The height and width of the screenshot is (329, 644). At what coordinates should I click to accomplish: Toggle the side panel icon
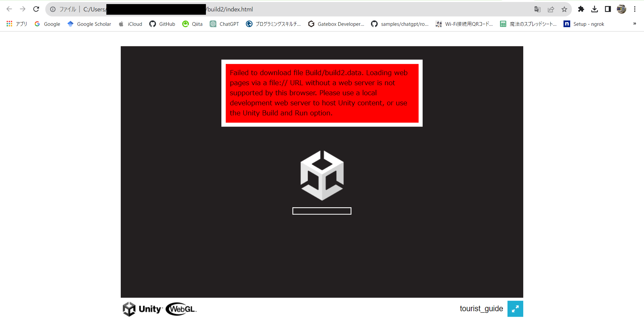pyautogui.click(x=608, y=9)
